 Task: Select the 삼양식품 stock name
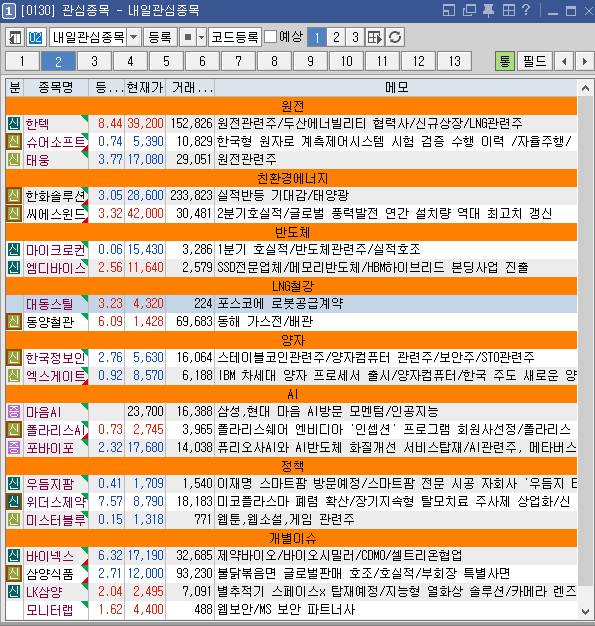pyautogui.click(x=50, y=574)
